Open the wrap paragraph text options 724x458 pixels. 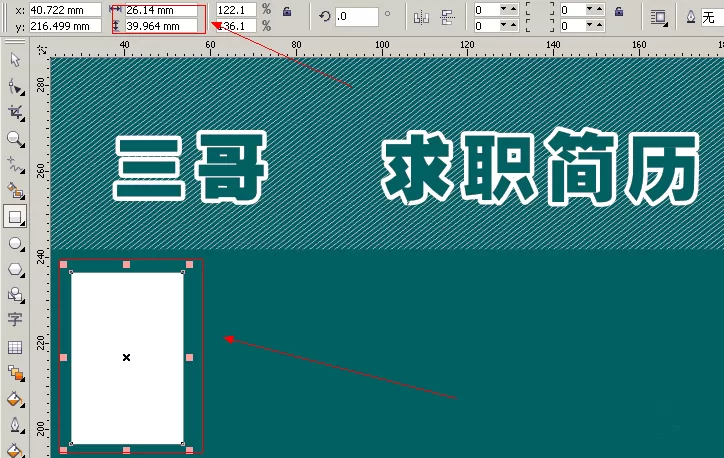(x=658, y=18)
